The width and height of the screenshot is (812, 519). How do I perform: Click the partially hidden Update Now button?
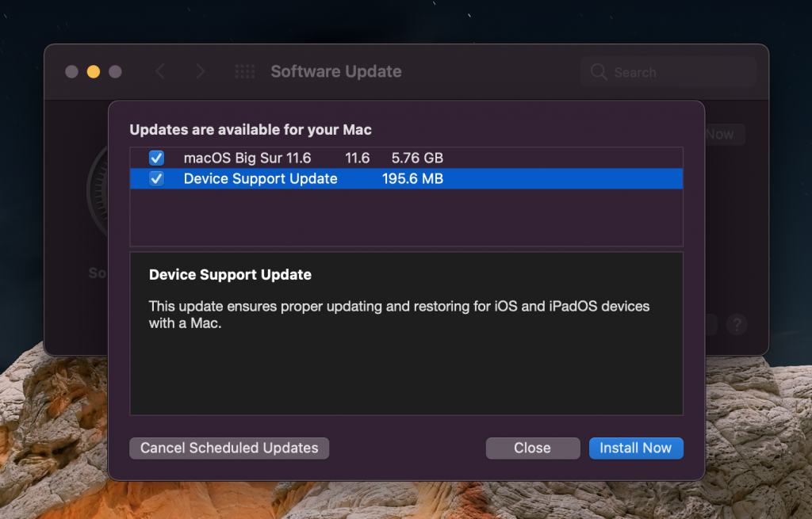coord(724,135)
